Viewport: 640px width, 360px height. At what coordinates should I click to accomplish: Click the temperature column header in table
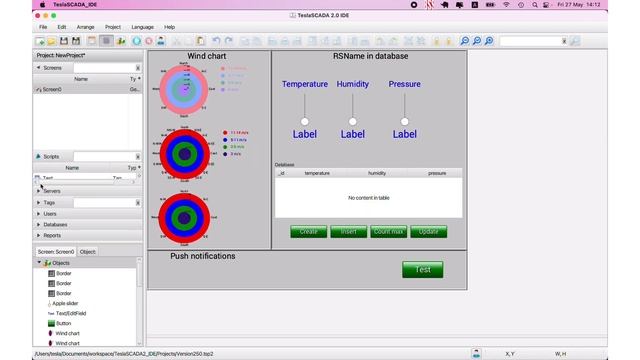click(x=317, y=173)
